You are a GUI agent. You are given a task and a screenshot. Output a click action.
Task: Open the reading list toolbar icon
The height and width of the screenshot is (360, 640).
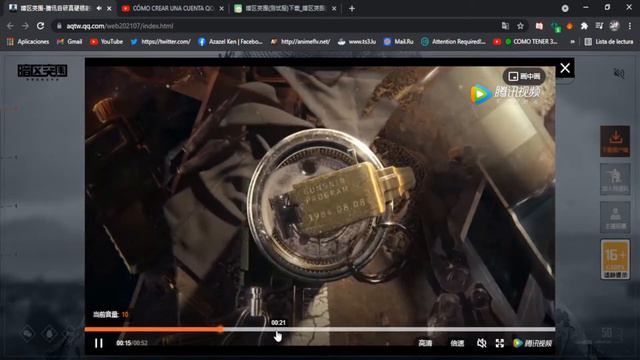[599, 26]
